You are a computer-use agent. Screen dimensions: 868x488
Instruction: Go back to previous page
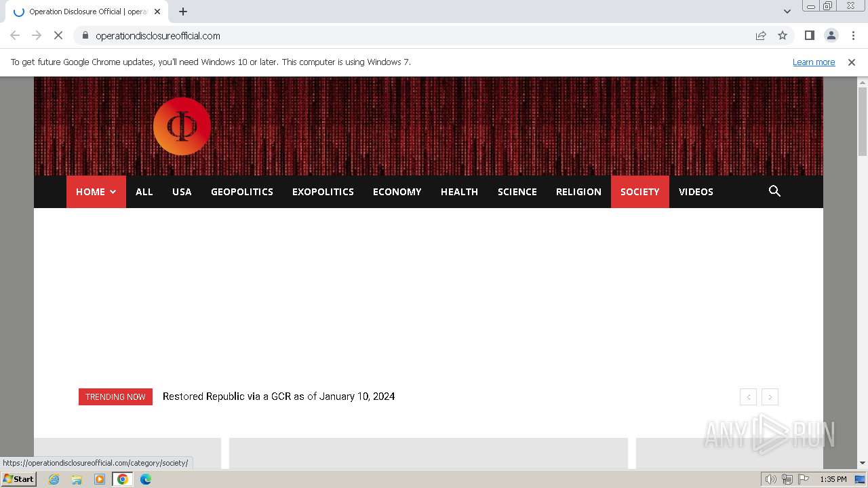coord(15,35)
